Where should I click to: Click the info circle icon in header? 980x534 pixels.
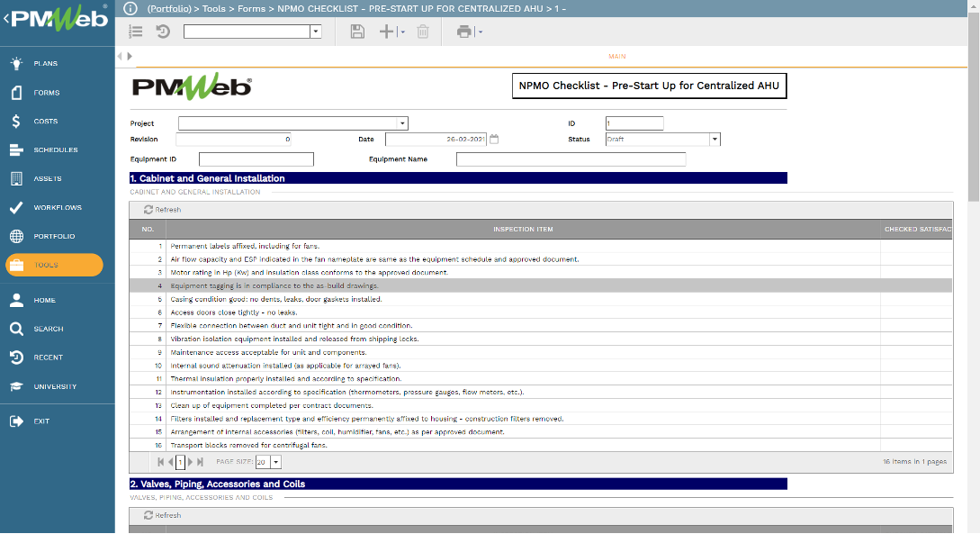point(130,8)
